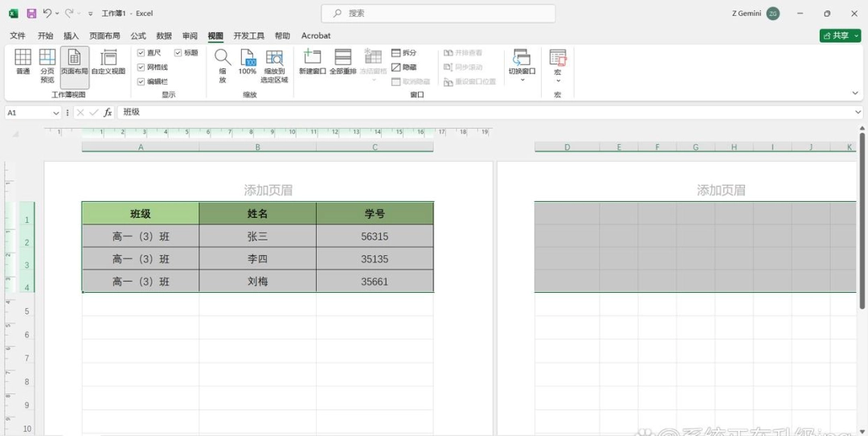
Task: Select the 姓名 header cell
Action: coord(258,213)
